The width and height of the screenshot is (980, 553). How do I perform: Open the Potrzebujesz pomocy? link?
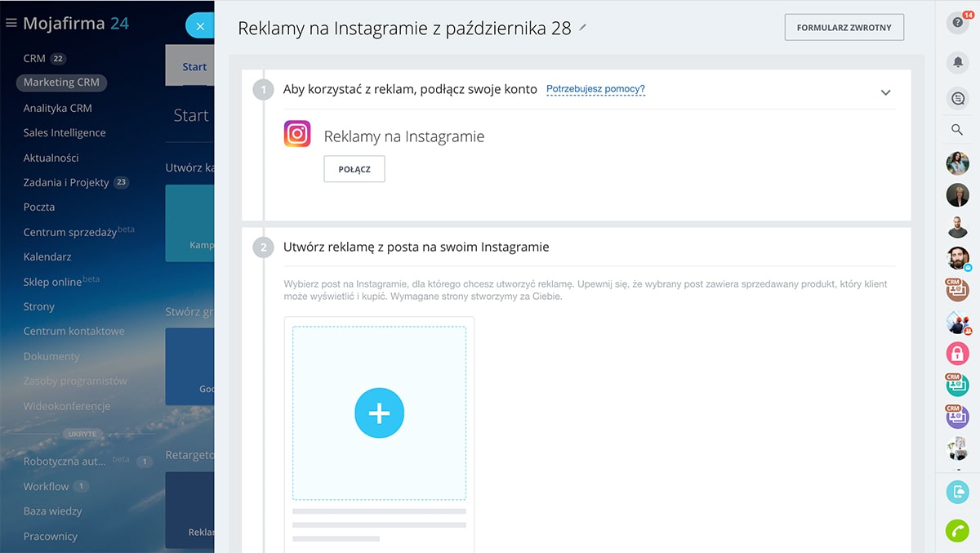pyautogui.click(x=595, y=89)
